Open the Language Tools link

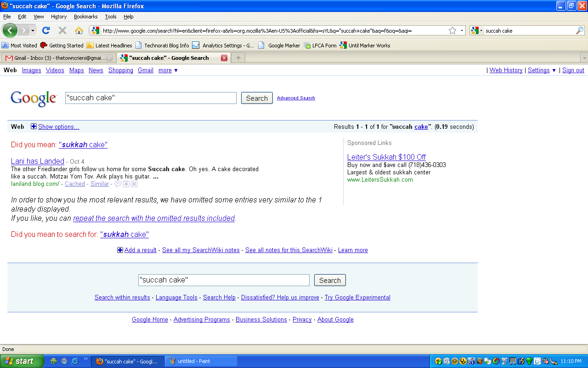(x=176, y=298)
